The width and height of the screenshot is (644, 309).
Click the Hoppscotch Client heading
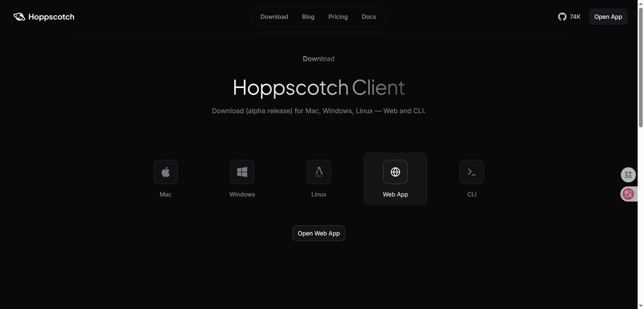click(x=319, y=88)
